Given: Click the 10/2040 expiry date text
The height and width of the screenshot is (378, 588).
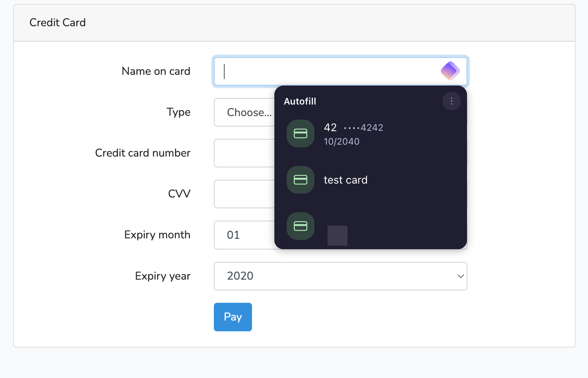Looking at the screenshot, I should tap(342, 142).
